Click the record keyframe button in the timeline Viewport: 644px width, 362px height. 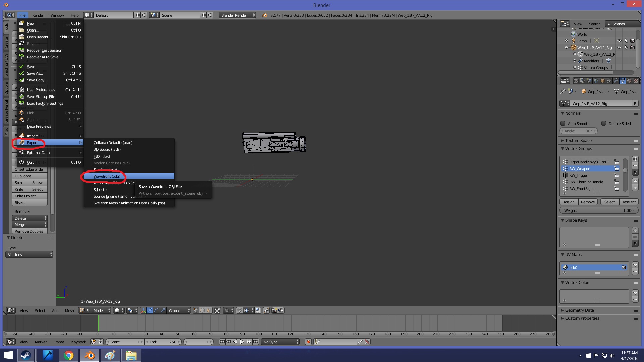(x=308, y=342)
